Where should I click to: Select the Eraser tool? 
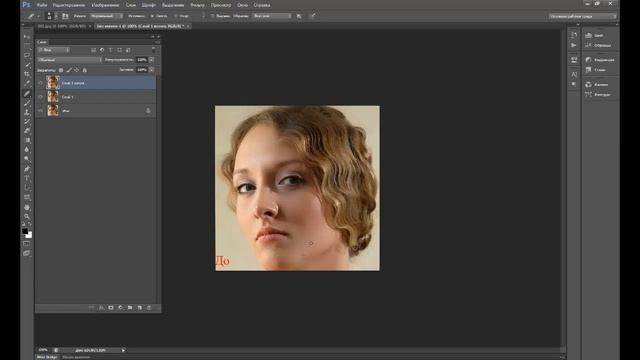click(x=27, y=131)
